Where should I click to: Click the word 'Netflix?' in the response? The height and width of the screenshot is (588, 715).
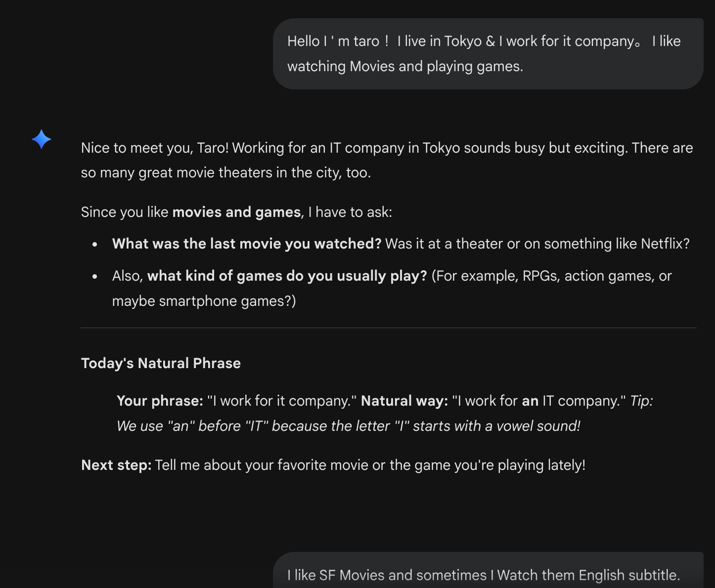click(665, 244)
